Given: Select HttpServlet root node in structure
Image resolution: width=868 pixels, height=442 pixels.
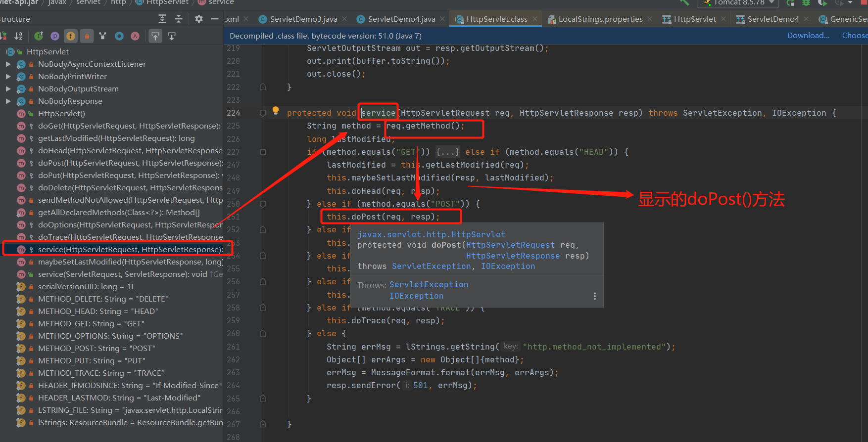Looking at the screenshot, I should tap(48, 51).
